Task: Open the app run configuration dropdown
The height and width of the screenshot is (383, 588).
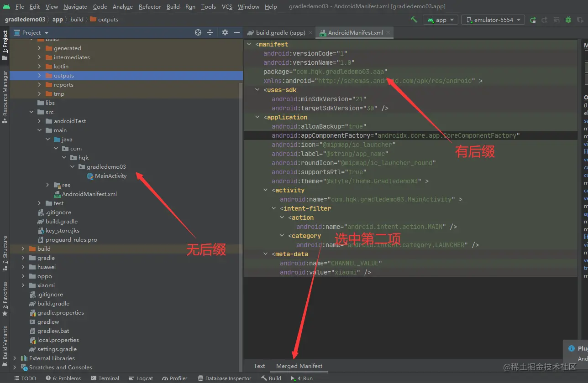Action: click(441, 20)
